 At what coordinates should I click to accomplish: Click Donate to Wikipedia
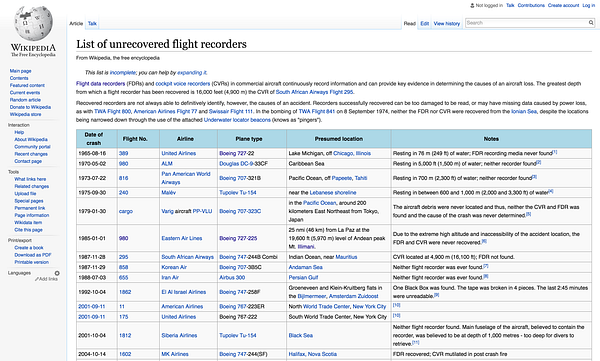click(30, 107)
